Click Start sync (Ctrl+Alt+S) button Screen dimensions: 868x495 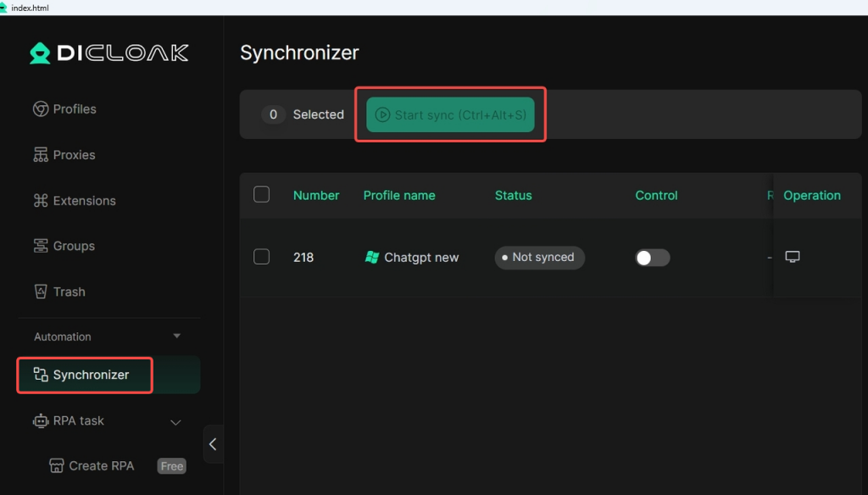450,114
